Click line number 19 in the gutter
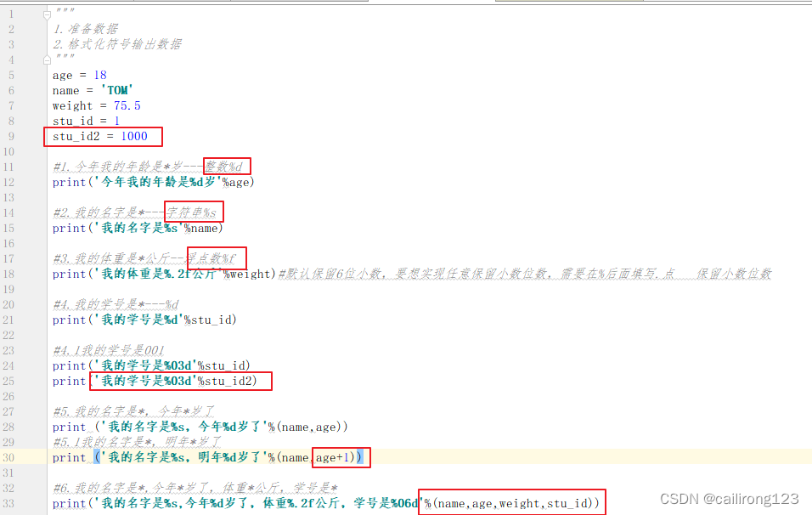Viewport: 812px width, 515px height. 8,289
